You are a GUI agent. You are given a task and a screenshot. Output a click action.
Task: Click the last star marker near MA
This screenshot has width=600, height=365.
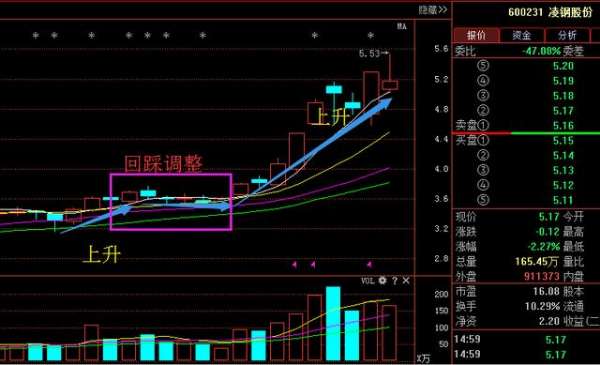[370, 36]
